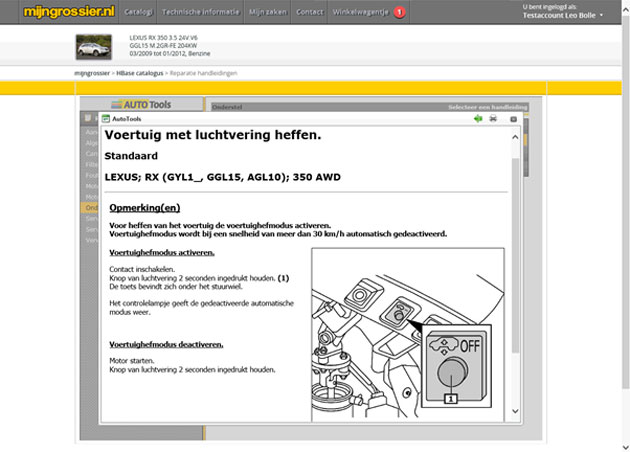
Task: Click the Lexus RX 350 vehicle thumbnail
Action: point(94,47)
